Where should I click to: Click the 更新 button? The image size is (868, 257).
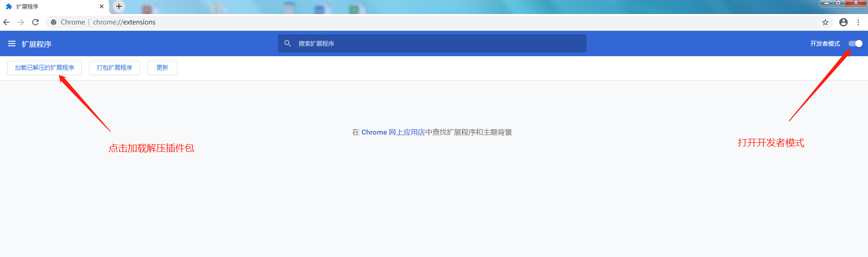[x=162, y=68]
